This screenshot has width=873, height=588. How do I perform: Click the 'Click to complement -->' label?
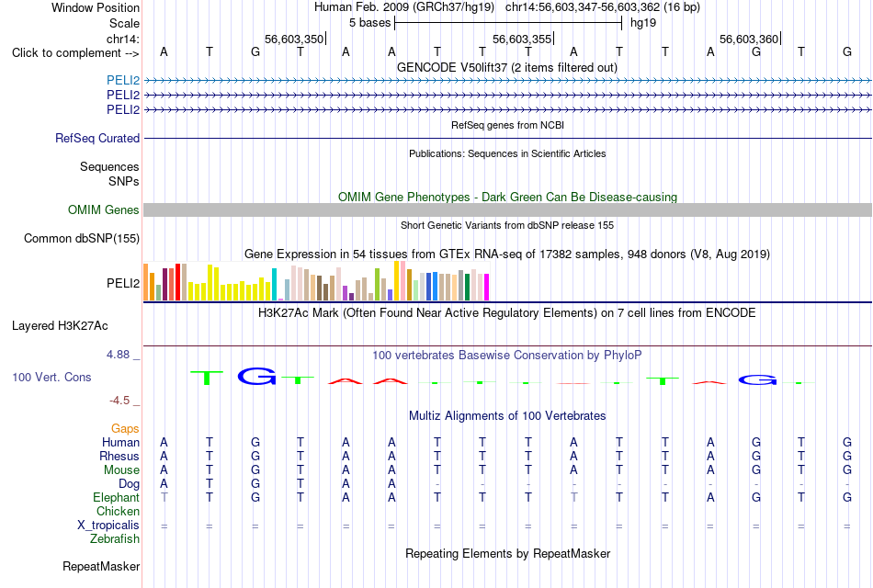coord(75,53)
